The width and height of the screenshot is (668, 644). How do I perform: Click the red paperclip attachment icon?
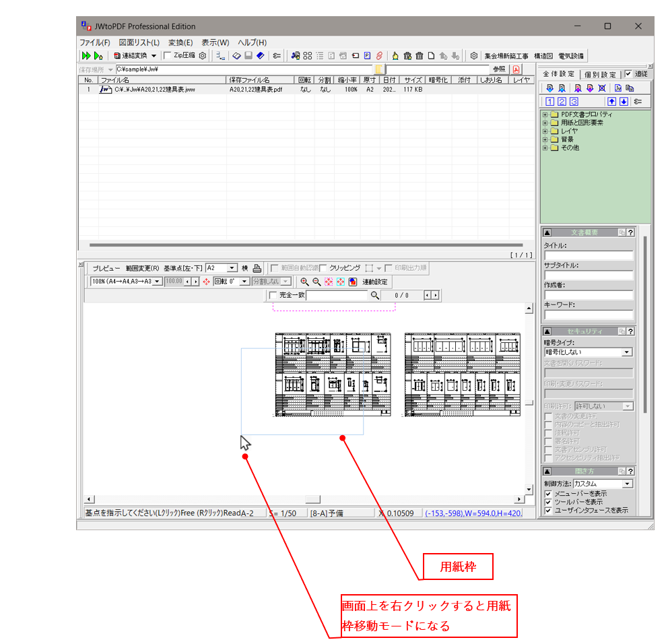379,55
